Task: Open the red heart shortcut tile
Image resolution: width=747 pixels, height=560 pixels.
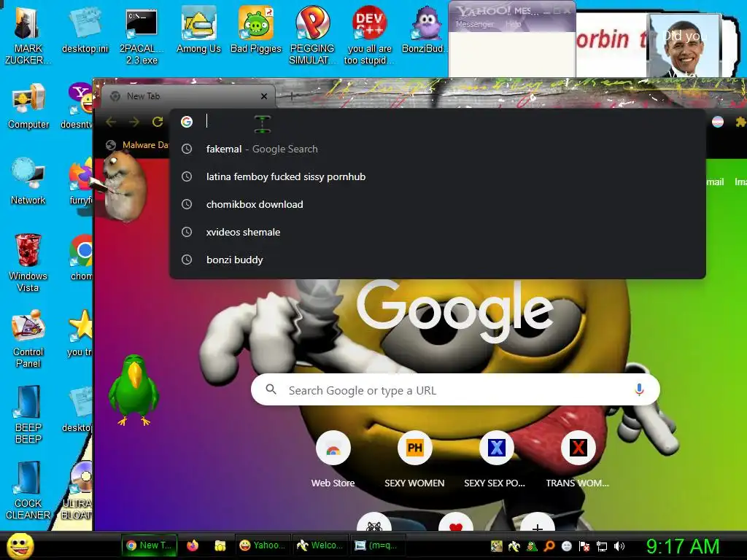Action: coord(456,524)
